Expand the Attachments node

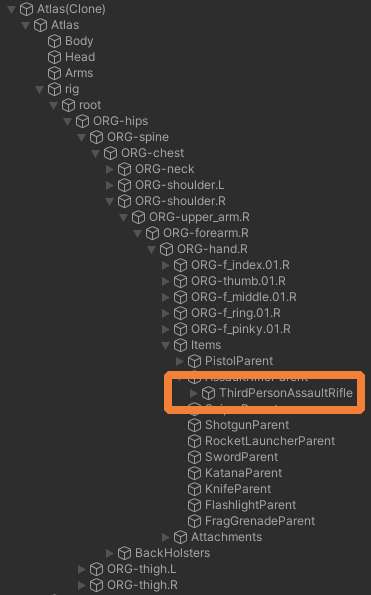click(166, 537)
